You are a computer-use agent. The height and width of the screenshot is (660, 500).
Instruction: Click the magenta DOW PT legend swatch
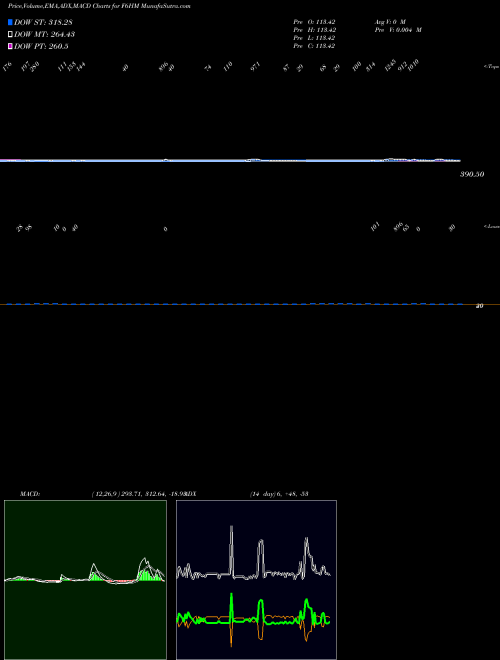point(10,47)
